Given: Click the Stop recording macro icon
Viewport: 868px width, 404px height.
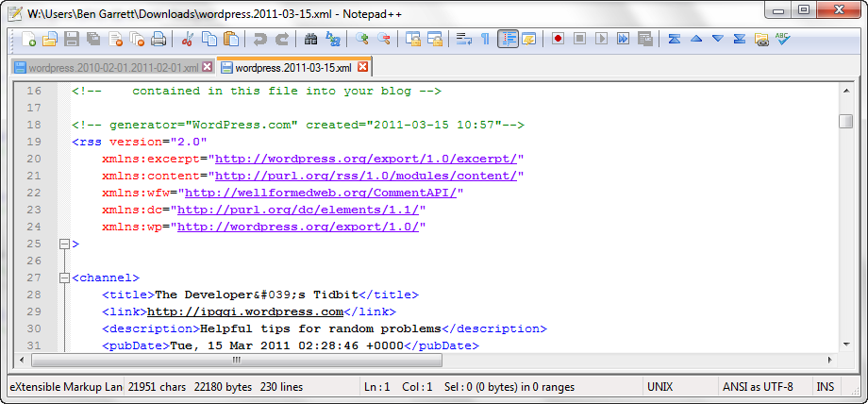Looking at the screenshot, I should [579, 39].
